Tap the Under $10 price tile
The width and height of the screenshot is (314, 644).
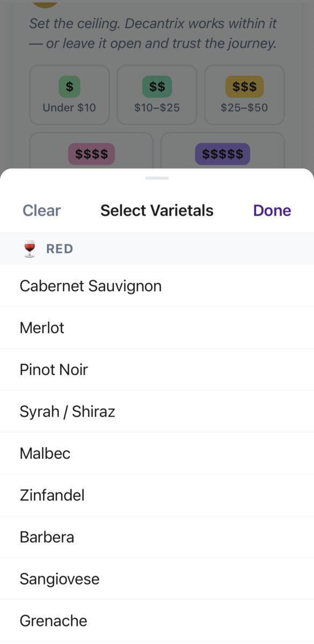(69, 95)
